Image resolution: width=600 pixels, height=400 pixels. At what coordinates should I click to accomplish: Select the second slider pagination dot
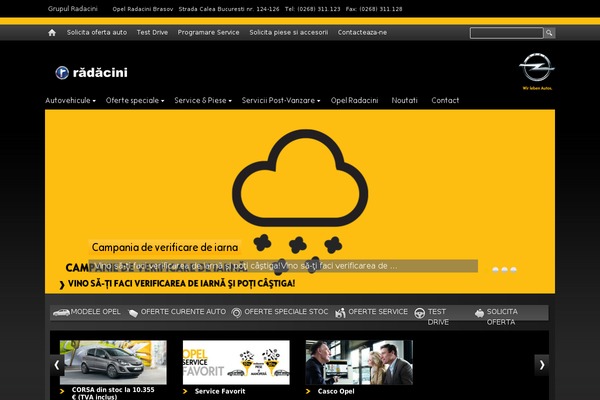click(x=504, y=270)
